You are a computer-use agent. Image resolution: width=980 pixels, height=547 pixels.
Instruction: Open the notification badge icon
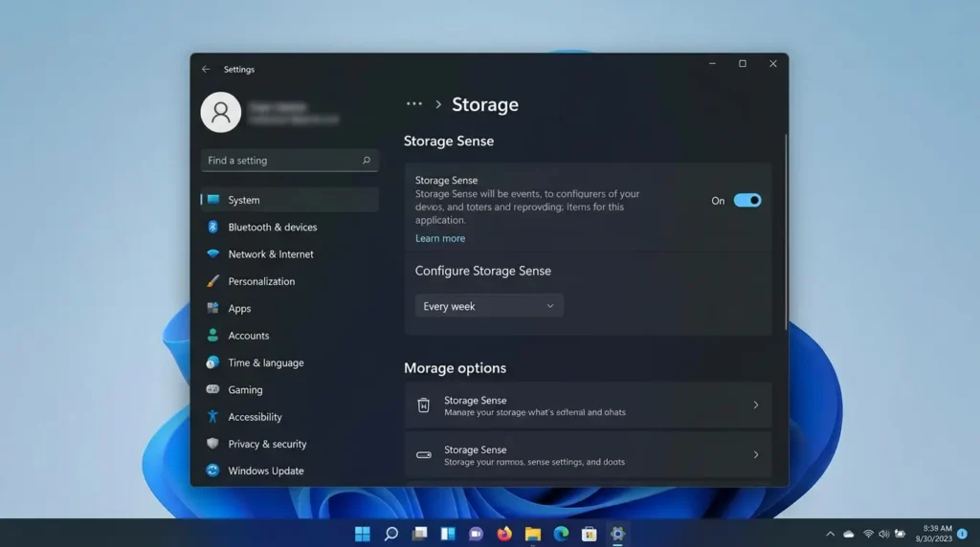[x=963, y=534]
